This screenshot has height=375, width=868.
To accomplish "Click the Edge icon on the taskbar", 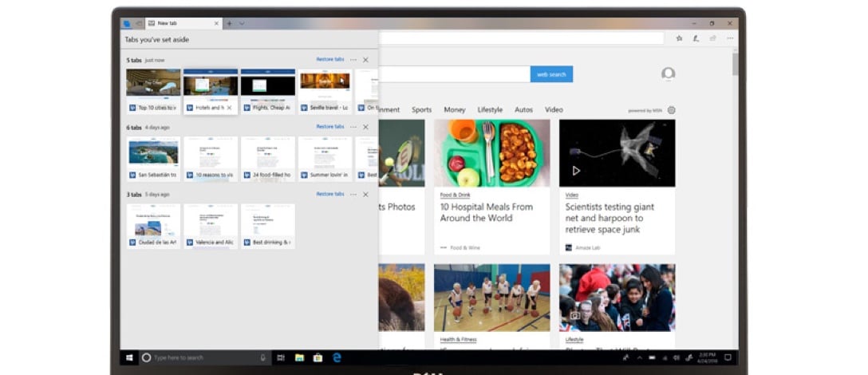I will click(337, 357).
